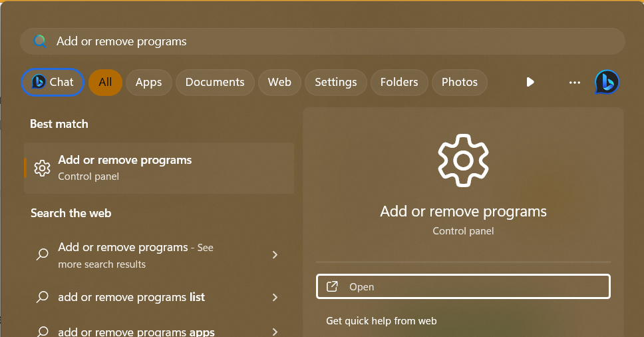Select the Web filter tab
644x337 pixels.
pyautogui.click(x=279, y=82)
